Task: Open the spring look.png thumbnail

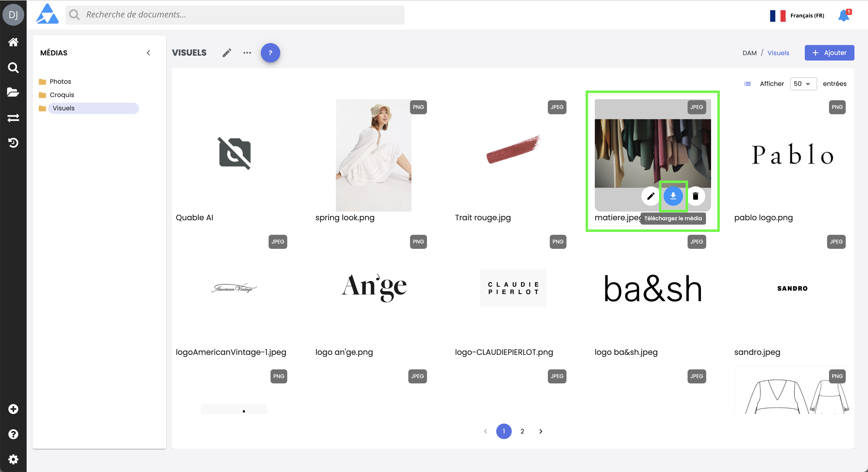Action: tap(373, 155)
